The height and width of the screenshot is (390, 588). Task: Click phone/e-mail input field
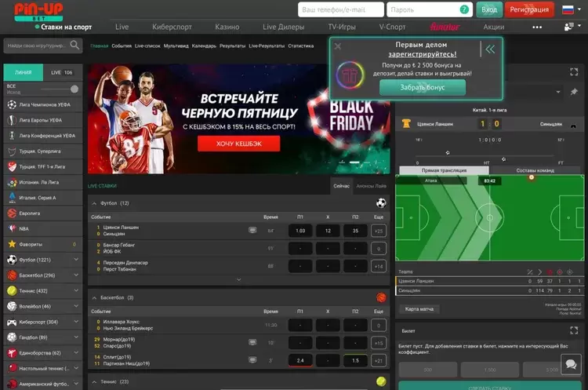point(341,9)
